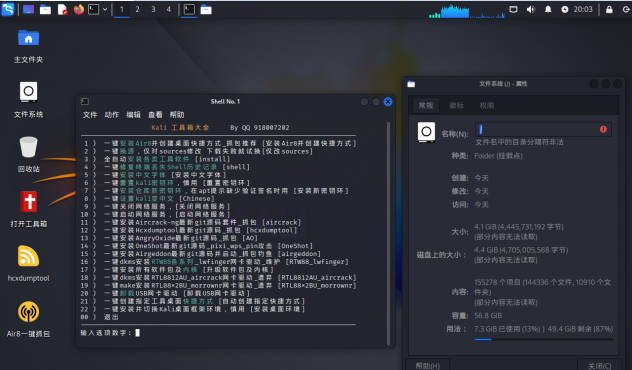Click the 帮助(H) button
The image size is (632, 370).
(x=427, y=365)
